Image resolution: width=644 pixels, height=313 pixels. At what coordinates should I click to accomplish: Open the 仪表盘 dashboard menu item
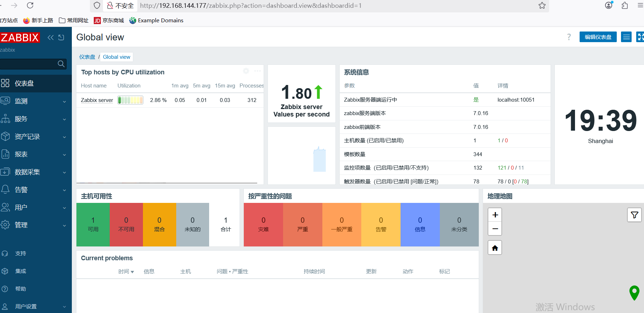35,83
